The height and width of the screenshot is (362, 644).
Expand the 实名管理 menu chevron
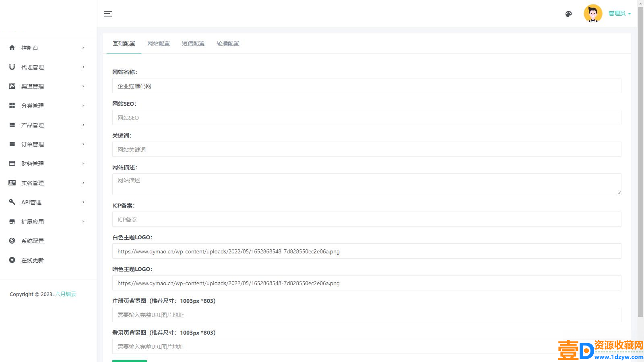coord(83,183)
